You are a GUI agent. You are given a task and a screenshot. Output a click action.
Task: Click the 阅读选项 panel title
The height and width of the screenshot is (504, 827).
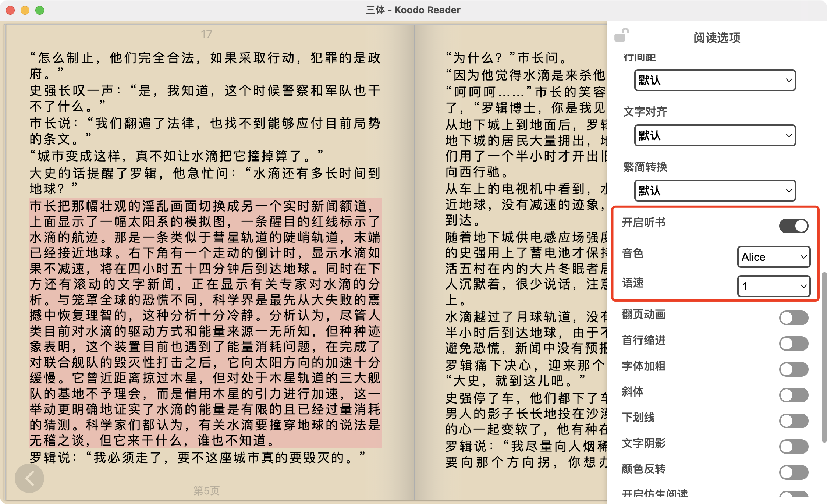(717, 38)
